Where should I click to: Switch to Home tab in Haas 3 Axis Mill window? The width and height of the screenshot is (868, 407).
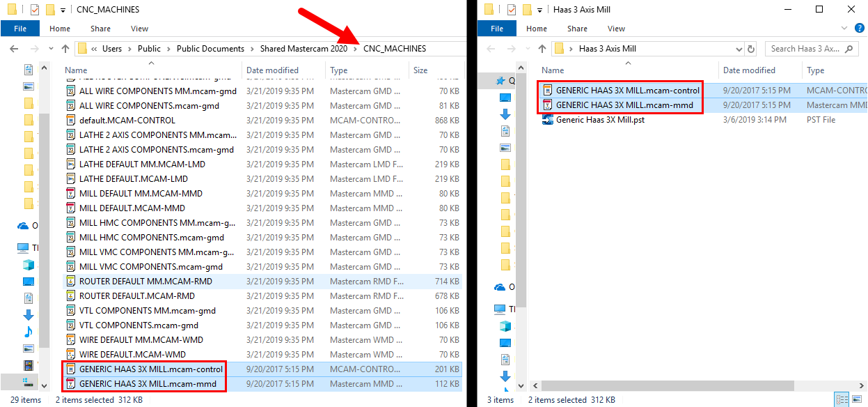537,29
